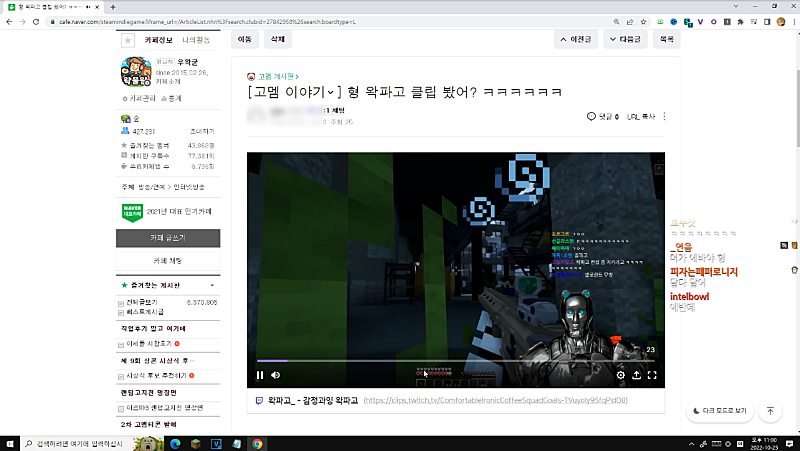Open Microsoft Edge from taskbar
Screen dimensions: 800x451
pyautogui.click(x=175, y=444)
